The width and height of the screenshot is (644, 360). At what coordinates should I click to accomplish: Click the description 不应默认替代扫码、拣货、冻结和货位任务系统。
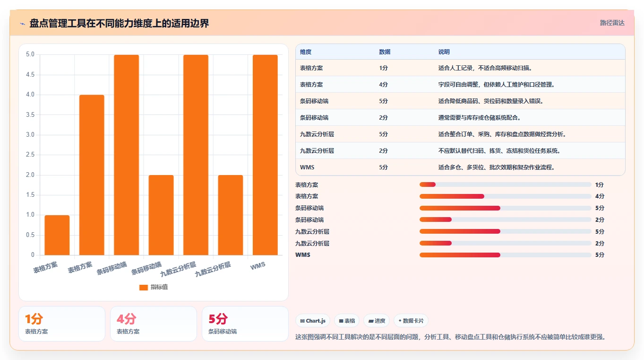tap(499, 151)
